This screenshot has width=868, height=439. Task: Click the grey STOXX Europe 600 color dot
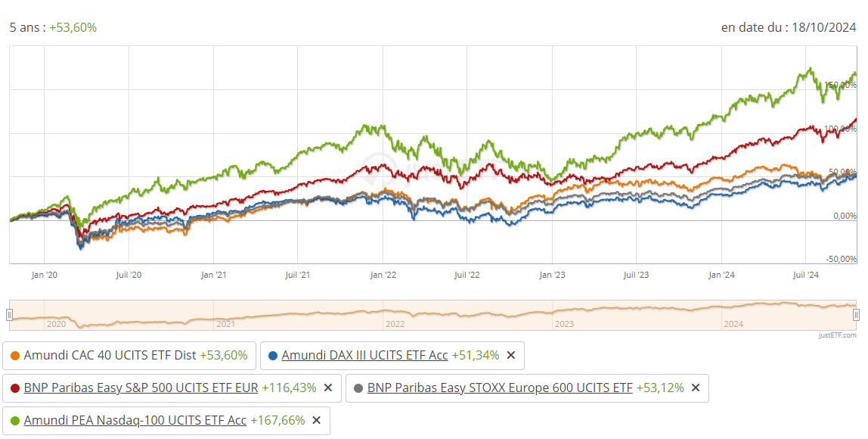point(358,388)
